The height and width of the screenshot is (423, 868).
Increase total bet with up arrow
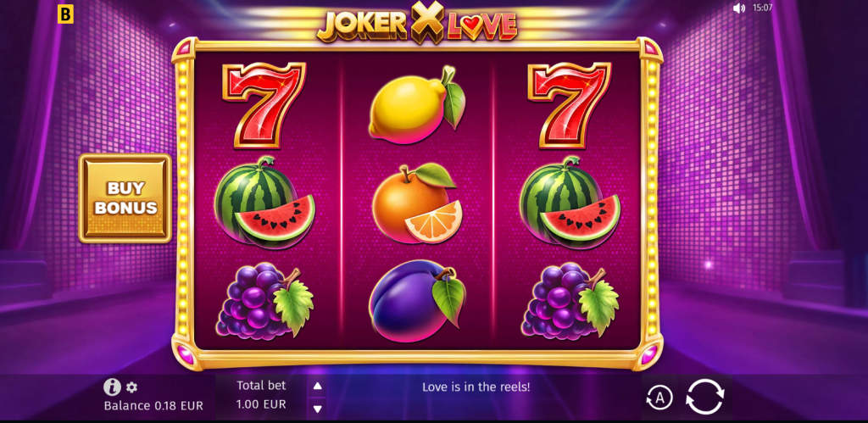tap(317, 387)
